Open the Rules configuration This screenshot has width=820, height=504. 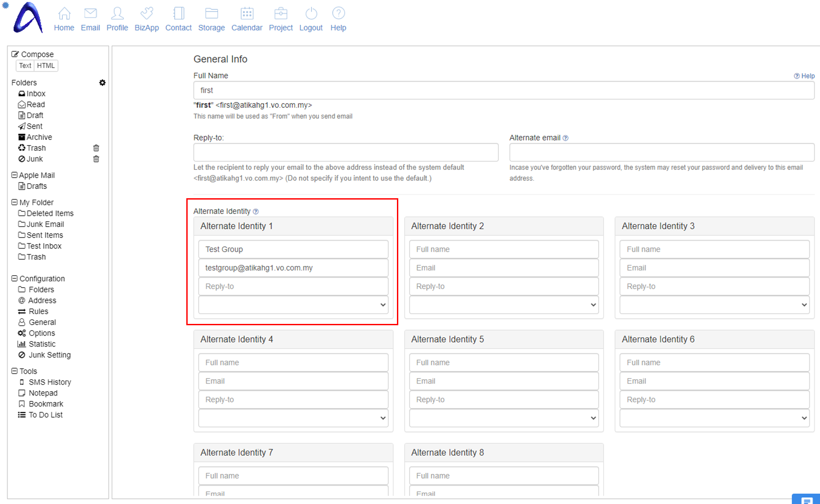click(x=33, y=311)
